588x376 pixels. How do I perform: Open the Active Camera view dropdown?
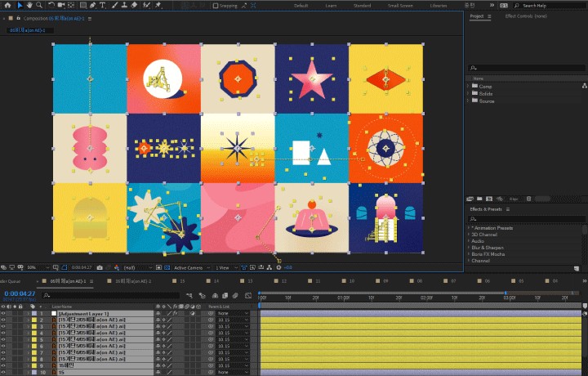tap(189, 267)
